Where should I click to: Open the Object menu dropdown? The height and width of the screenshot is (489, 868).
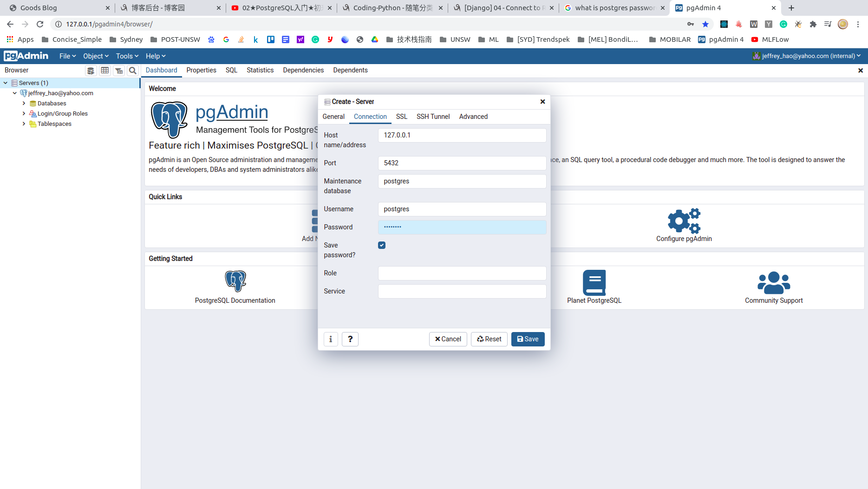[96, 56]
